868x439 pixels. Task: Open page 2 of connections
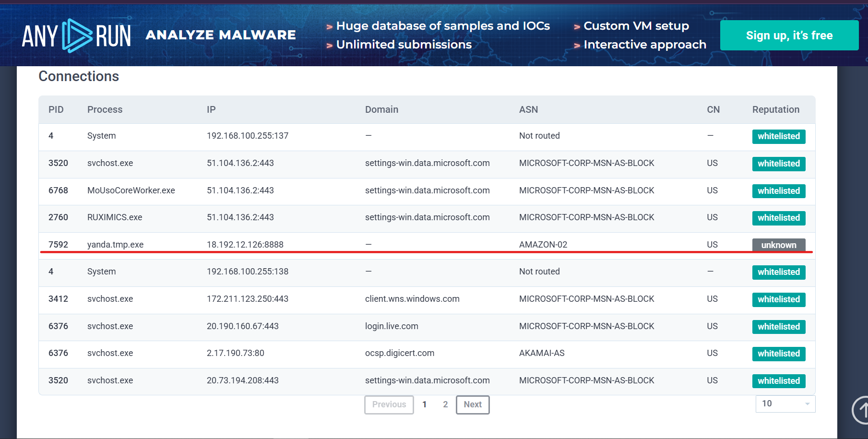[445, 404]
